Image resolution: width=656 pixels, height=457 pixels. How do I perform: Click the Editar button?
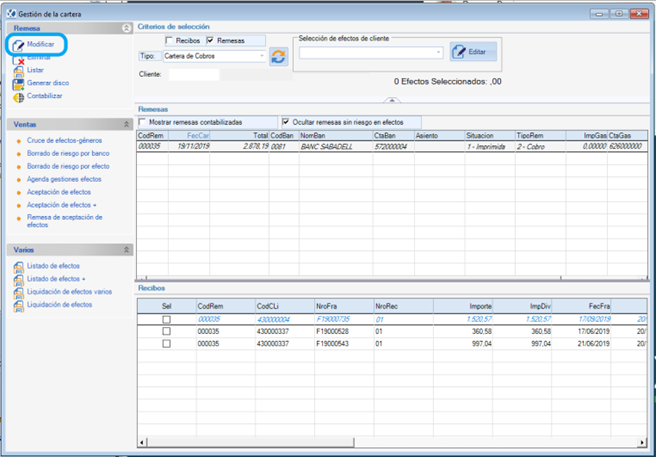473,52
